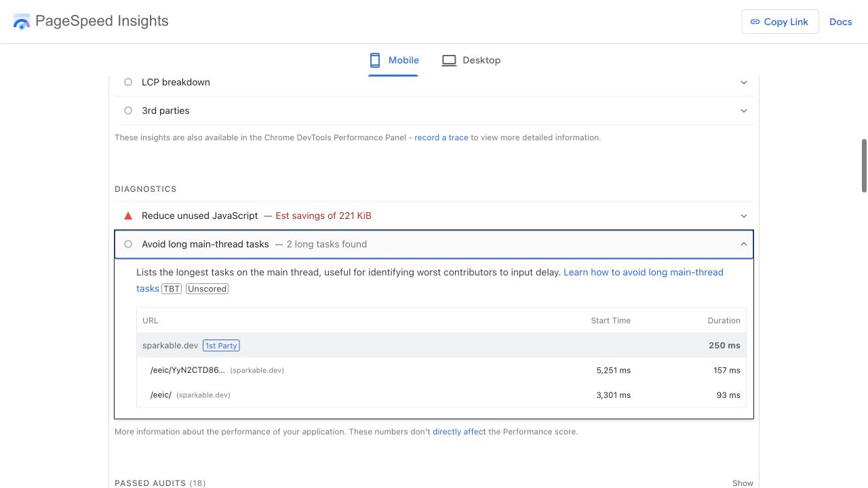
Task: Click the PageSpeed Insights logo icon
Action: click(22, 22)
